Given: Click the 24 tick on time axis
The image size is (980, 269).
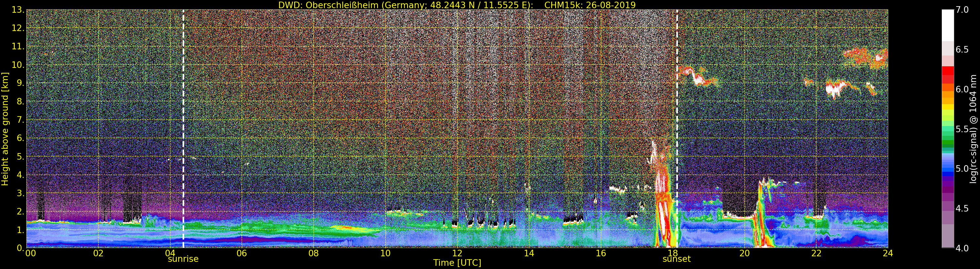Looking at the screenshot, I should (888, 253).
